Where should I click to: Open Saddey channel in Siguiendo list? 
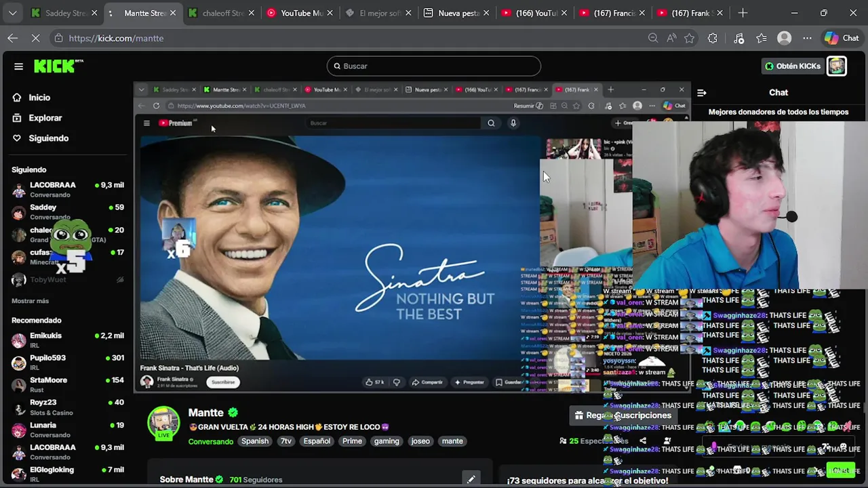point(68,211)
